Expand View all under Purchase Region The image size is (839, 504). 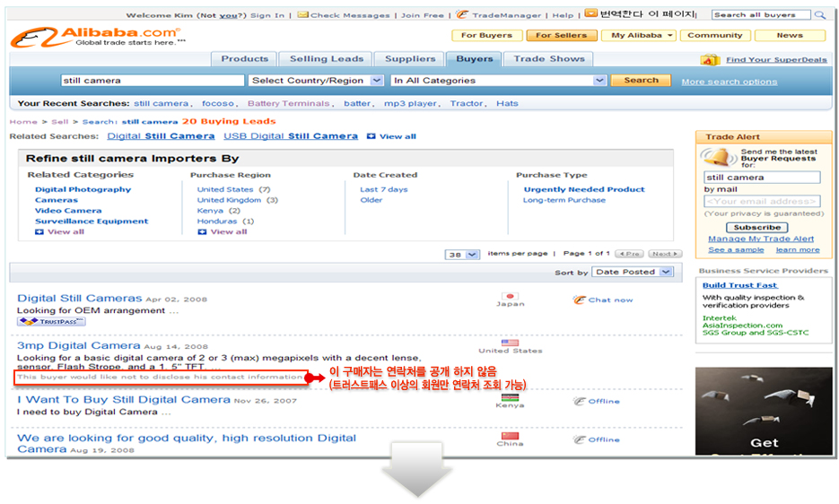click(x=222, y=231)
